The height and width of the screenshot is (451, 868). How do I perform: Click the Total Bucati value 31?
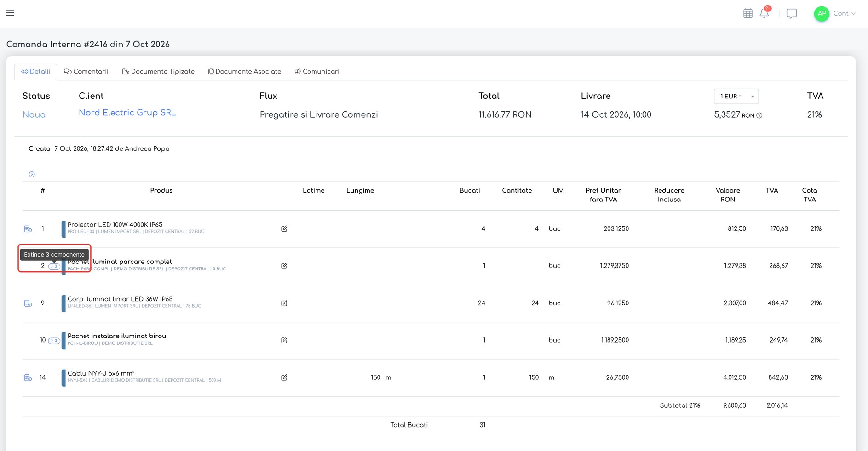[482, 425]
